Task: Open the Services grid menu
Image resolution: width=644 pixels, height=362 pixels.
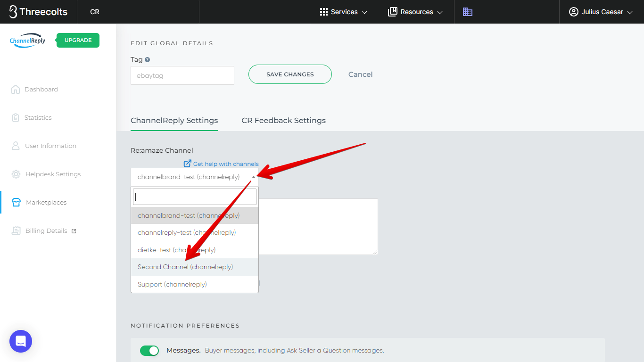Action: [344, 12]
